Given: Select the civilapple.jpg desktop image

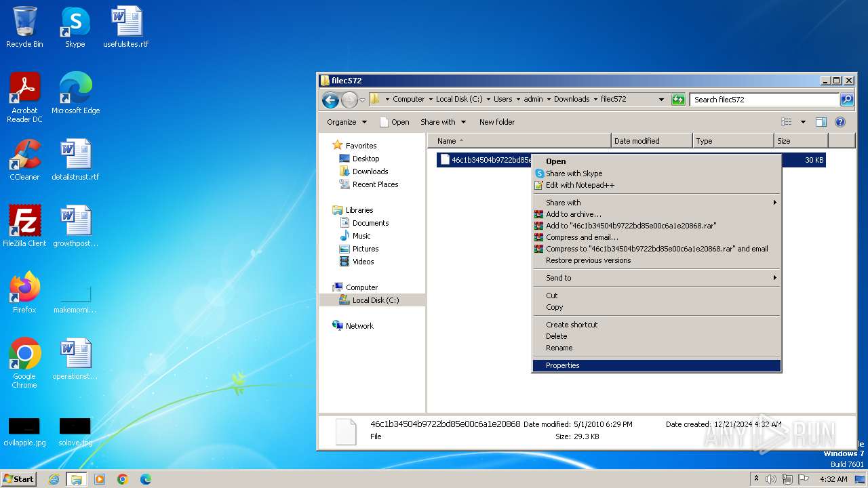Looking at the screenshot, I should [x=24, y=432].
